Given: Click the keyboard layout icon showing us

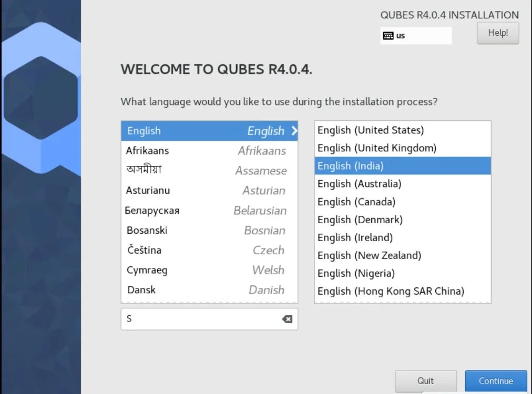Looking at the screenshot, I should (387, 35).
